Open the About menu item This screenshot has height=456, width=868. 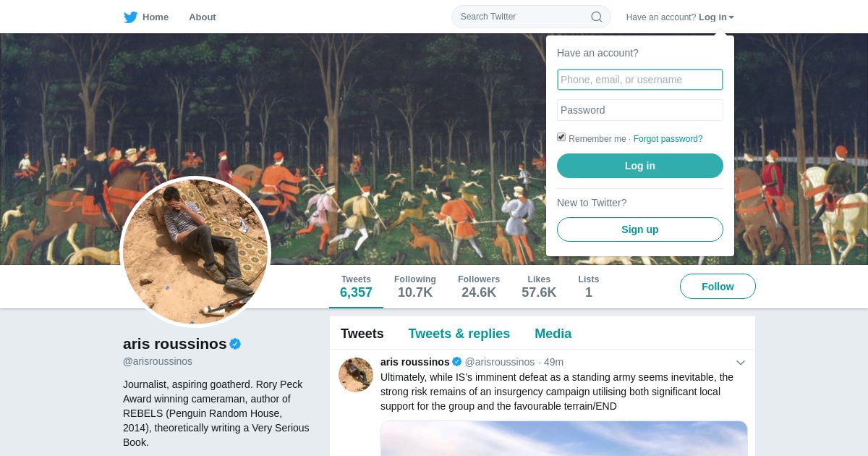click(202, 17)
